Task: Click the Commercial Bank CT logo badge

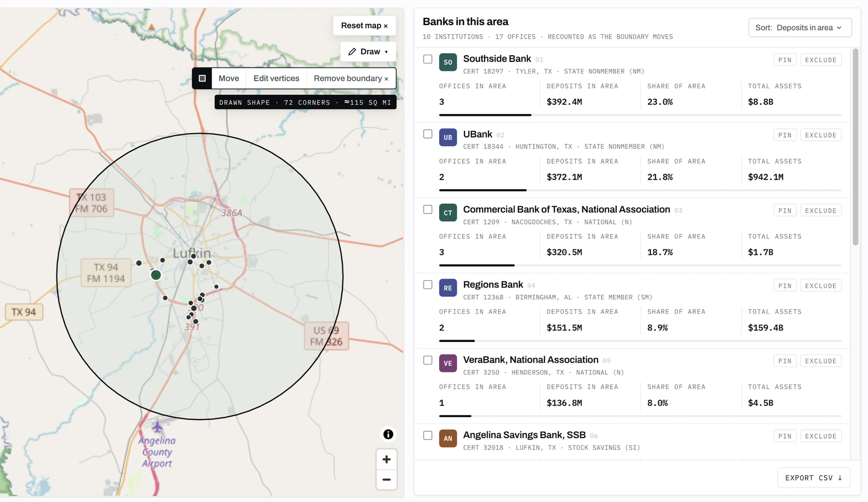Action: [x=448, y=213]
